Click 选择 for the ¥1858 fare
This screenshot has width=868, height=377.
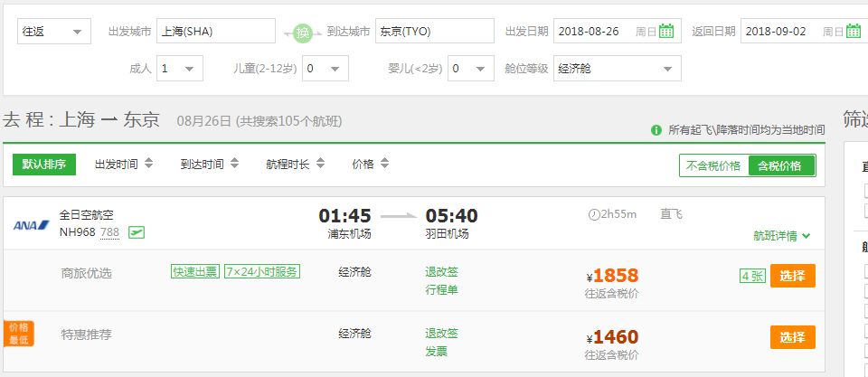(793, 276)
